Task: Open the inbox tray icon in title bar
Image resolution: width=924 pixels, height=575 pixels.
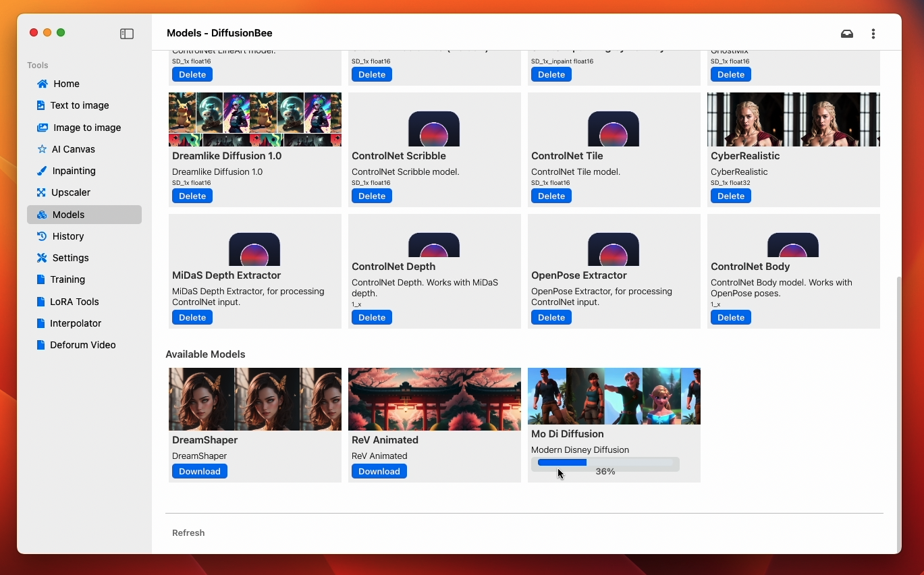Action: tap(846, 34)
